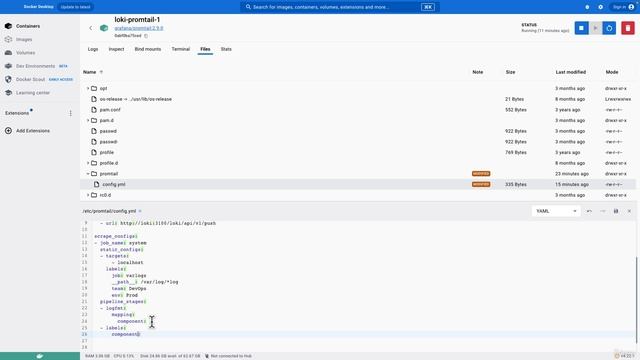Undo the last edit in file editor
The width and height of the screenshot is (640, 360).
[x=589, y=211]
